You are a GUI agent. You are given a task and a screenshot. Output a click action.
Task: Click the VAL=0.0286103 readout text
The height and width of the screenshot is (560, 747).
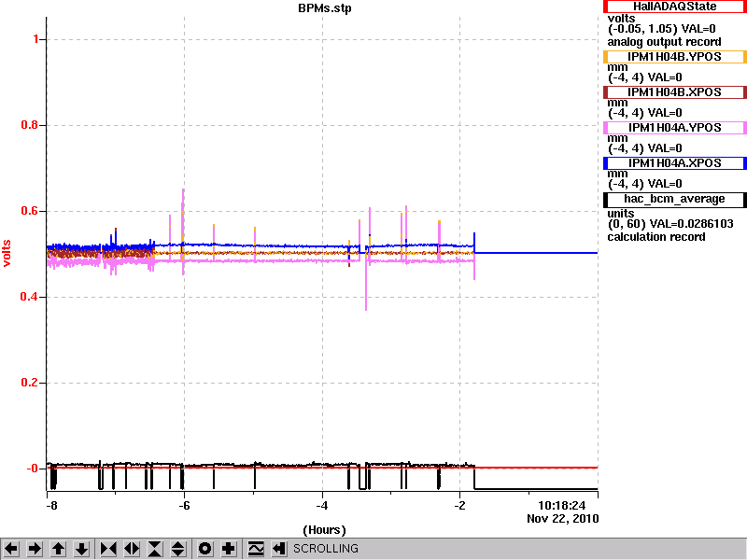(690, 224)
